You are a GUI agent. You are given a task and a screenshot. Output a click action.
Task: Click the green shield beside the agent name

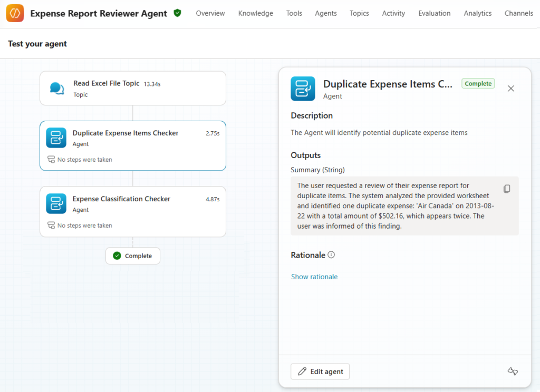pyautogui.click(x=177, y=13)
